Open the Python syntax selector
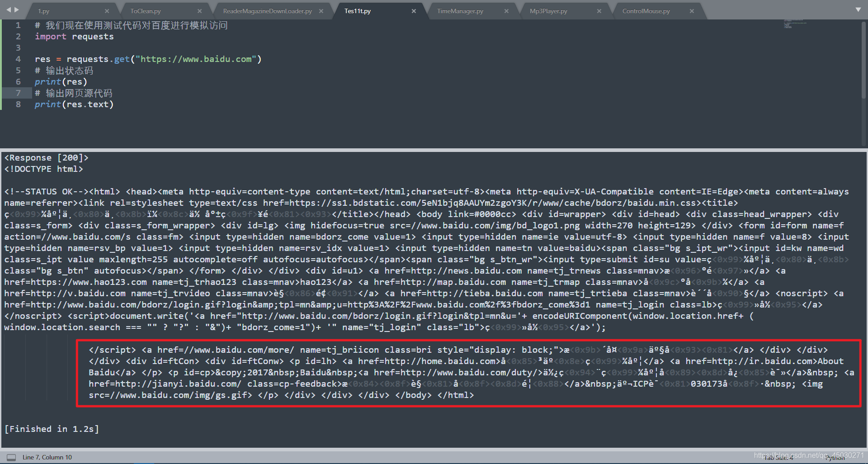The width and height of the screenshot is (868, 464). click(x=835, y=458)
